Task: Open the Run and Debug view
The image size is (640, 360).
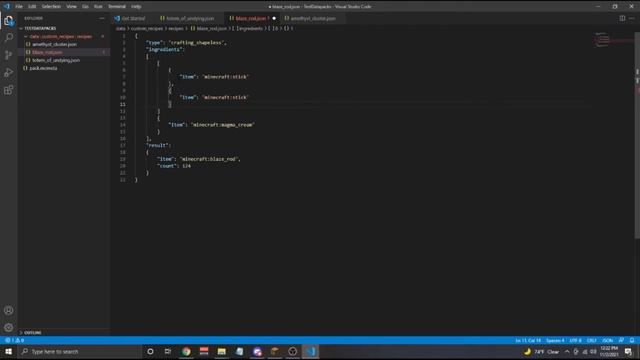Action: pos(9,73)
